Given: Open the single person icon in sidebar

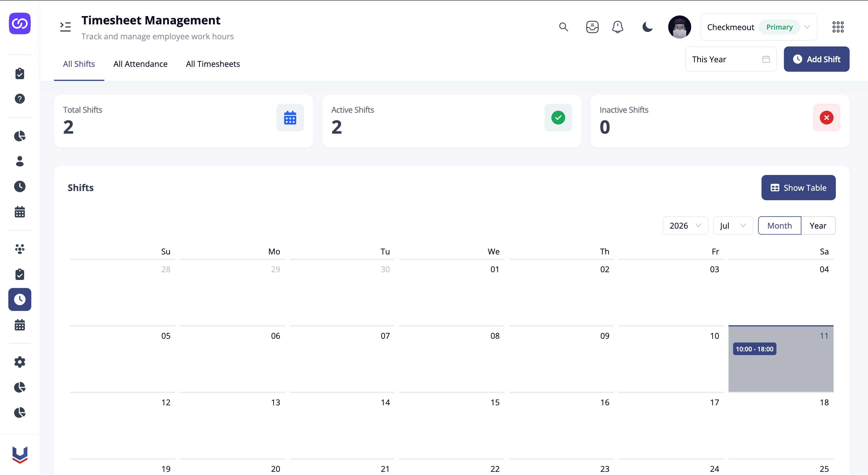Looking at the screenshot, I should tap(20, 161).
